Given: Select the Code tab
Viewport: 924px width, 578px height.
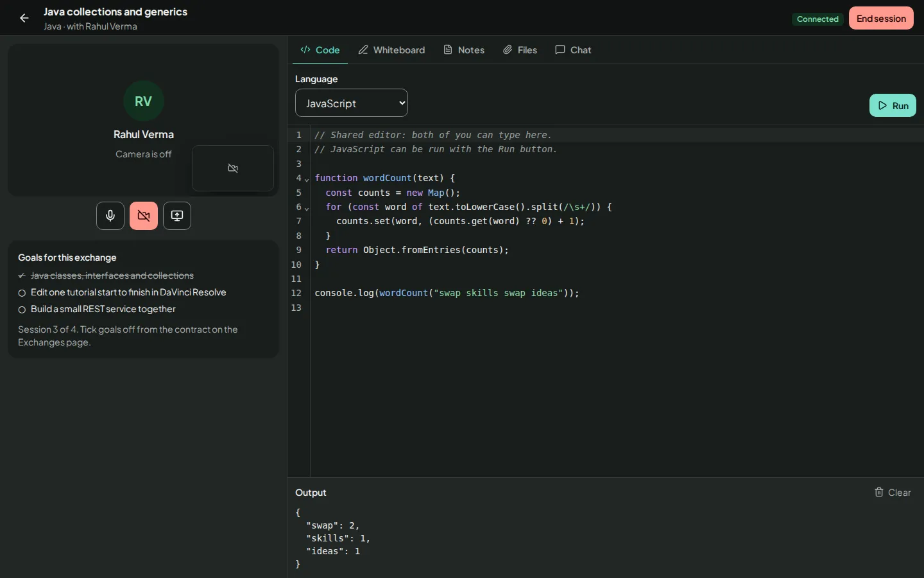Looking at the screenshot, I should coord(320,50).
